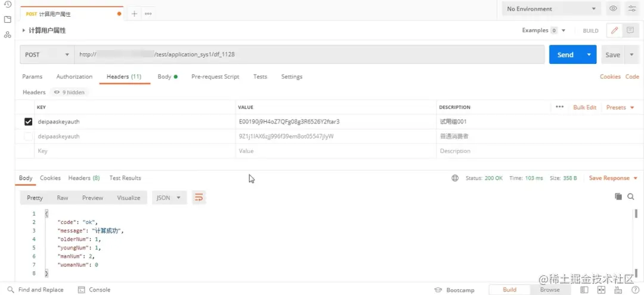Select the response Cookies tab
The width and height of the screenshot is (644, 295).
pyautogui.click(x=50, y=178)
